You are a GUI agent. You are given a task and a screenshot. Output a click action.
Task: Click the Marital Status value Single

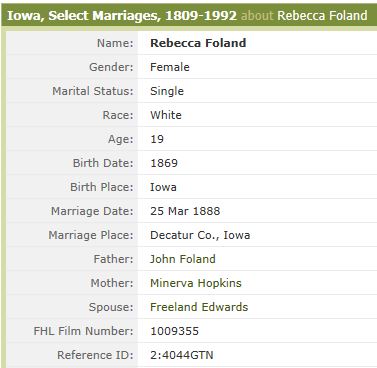pos(167,91)
